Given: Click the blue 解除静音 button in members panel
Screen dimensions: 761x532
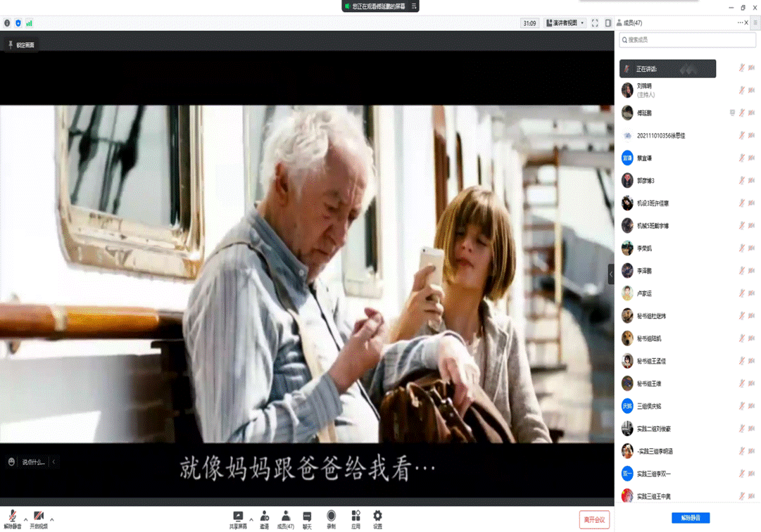Looking at the screenshot, I should click(691, 518).
